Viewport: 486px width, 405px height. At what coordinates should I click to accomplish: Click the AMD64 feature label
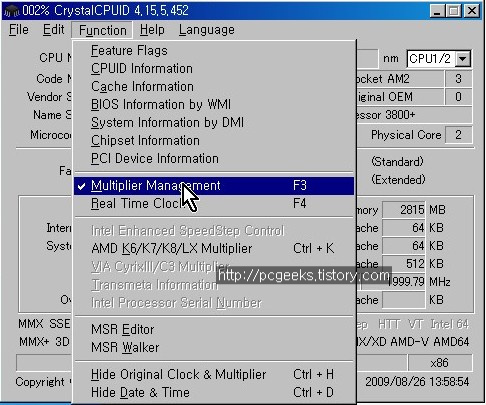451,342
